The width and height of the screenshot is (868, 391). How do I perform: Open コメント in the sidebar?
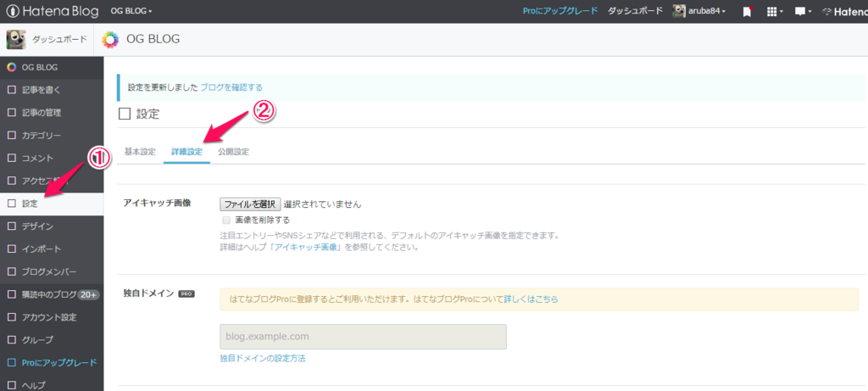[x=52, y=159]
